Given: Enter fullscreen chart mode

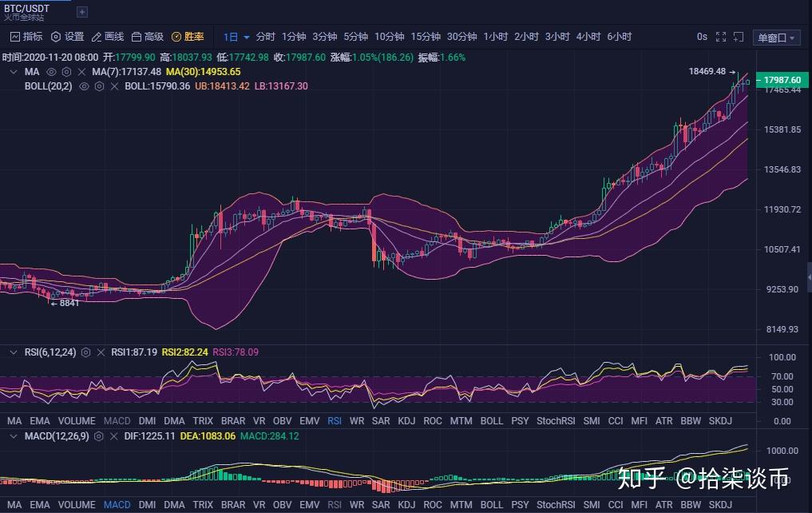Looking at the screenshot, I should (721, 37).
